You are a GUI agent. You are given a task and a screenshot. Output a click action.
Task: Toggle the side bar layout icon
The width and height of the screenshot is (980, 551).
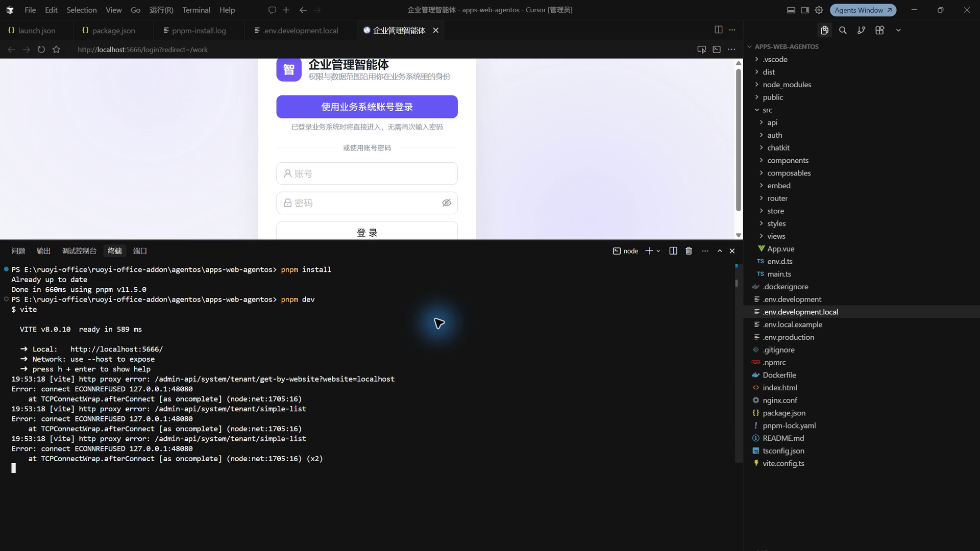pos(805,10)
